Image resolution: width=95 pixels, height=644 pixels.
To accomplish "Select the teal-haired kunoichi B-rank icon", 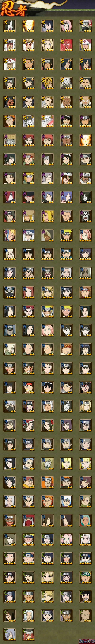I will [85, 520].
